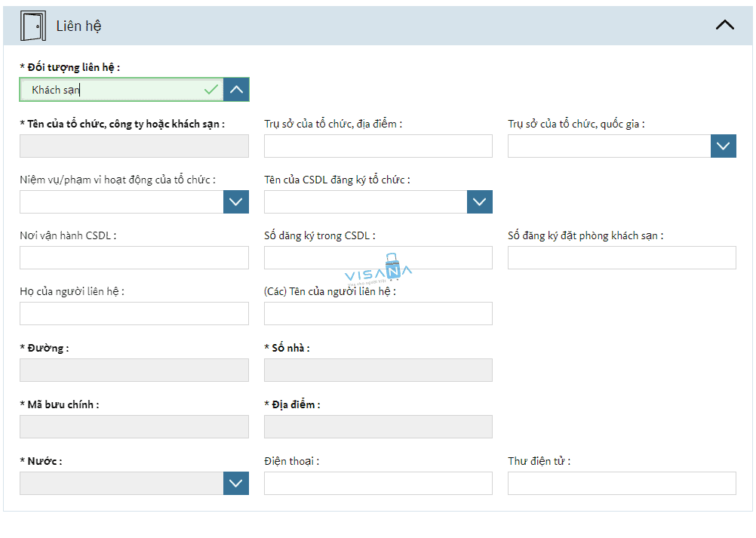Viewport: 756px width, 538px height.
Task: Focus the Số đăng ký trong CSDL field
Action: coord(378,258)
